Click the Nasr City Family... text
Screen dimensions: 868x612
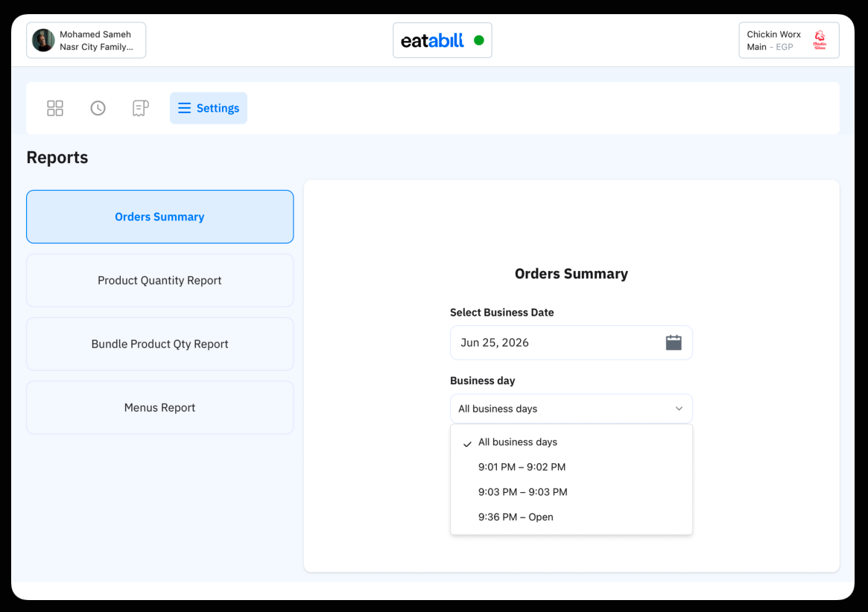(x=96, y=47)
